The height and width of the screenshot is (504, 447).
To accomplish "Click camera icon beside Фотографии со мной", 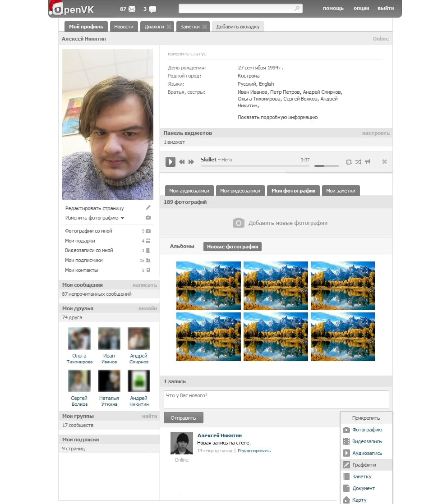I will click(148, 231).
